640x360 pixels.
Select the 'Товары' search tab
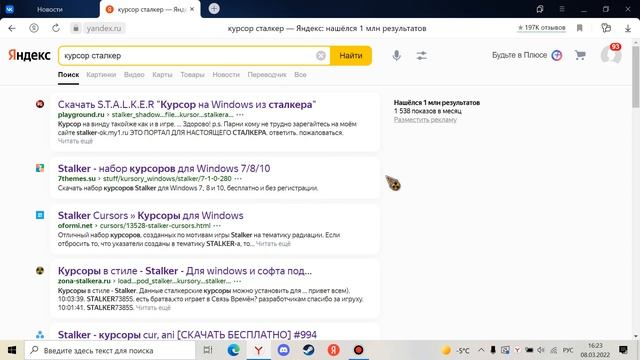[x=192, y=75]
